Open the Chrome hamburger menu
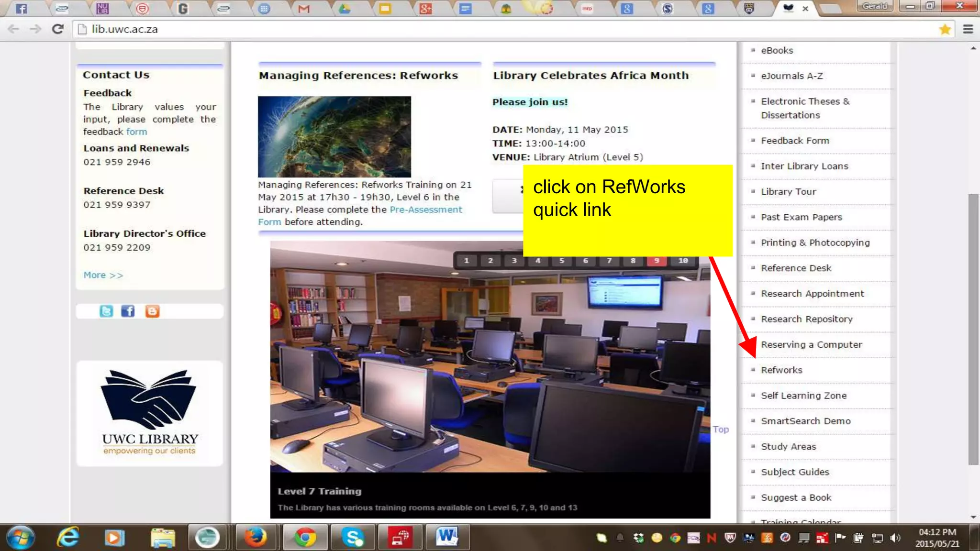Image resolution: width=980 pixels, height=551 pixels. pos(968,29)
